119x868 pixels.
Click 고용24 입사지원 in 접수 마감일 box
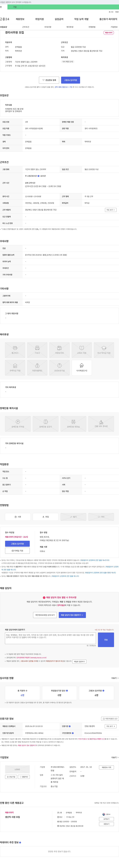[17, 544]
